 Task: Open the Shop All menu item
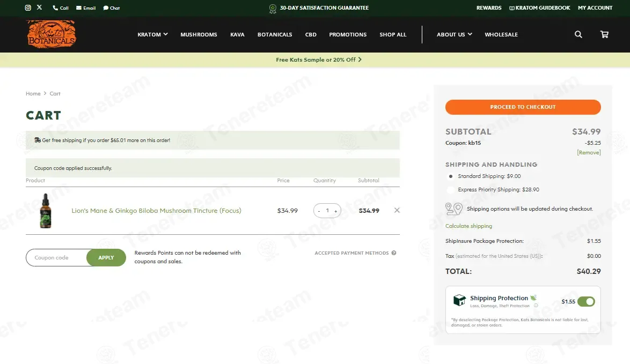pyautogui.click(x=393, y=34)
